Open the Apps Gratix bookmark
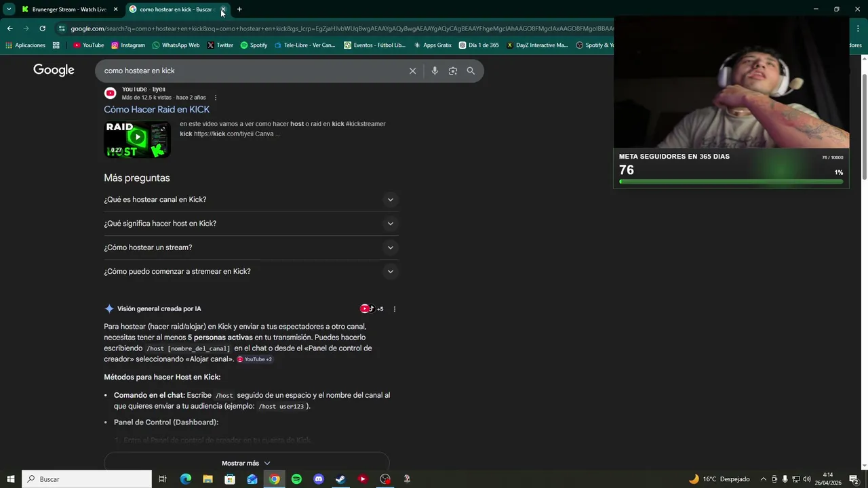868x488 pixels. (432, 45)
